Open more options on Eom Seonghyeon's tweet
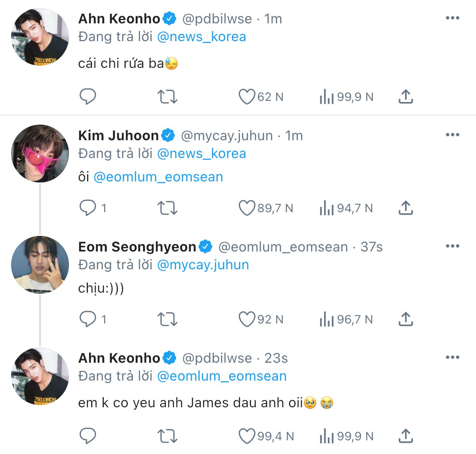Screen dimensions: 476x454 (x=452, y=246)
